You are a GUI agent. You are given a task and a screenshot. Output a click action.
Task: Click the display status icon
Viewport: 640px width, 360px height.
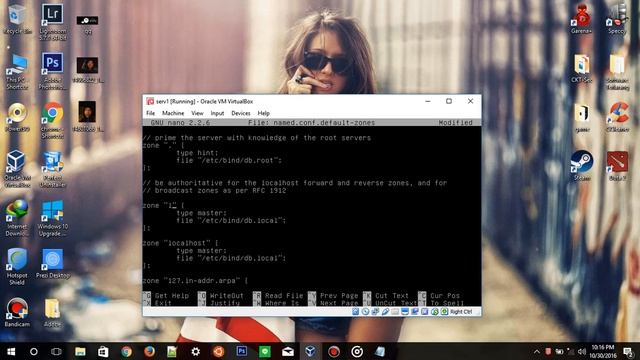coord(405,311)
